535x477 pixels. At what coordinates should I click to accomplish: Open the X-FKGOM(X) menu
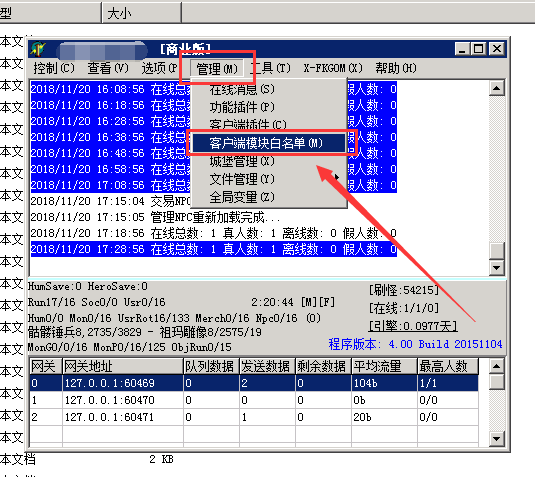(333, 68)
